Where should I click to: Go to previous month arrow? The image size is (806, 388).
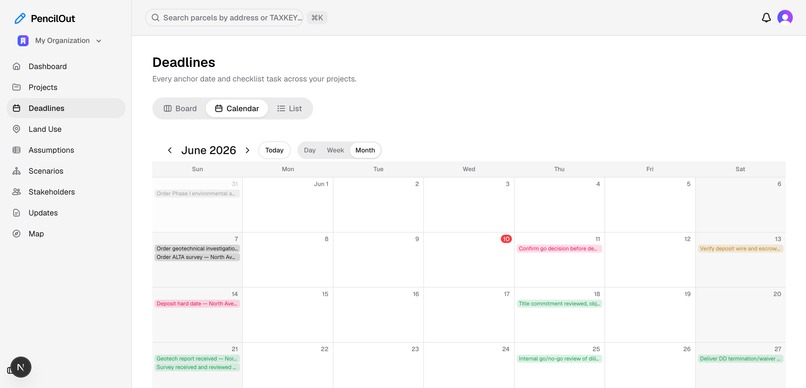pos(170,151)
